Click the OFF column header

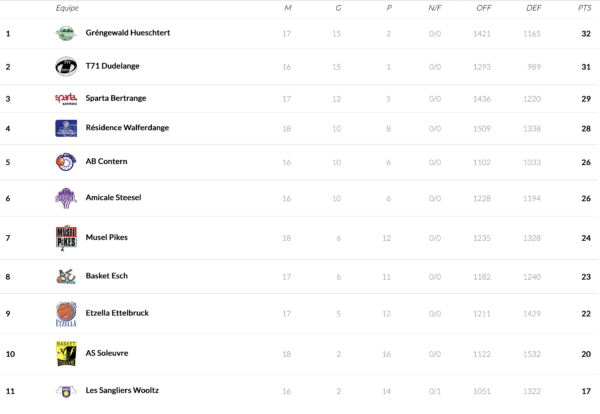[x=484, y=8]
